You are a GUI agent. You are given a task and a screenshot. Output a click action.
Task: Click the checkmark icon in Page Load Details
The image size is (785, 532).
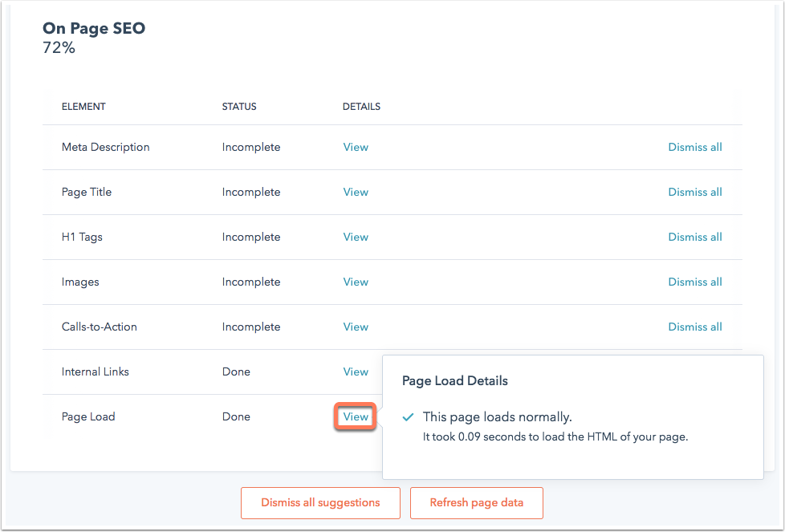pos(408,417)
